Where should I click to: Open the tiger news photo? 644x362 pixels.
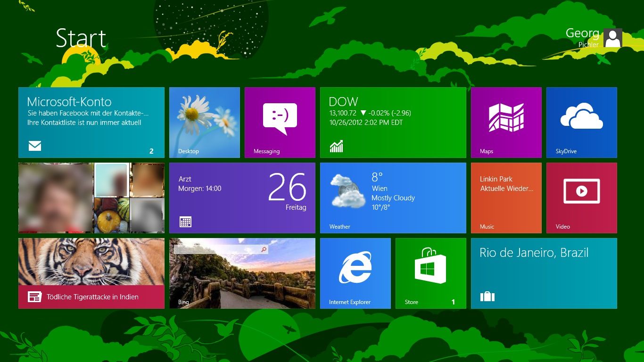91,262
